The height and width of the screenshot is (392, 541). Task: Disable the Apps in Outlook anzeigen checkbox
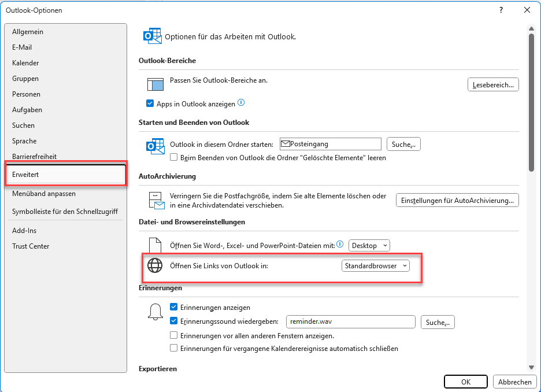[x=150, y=104]
